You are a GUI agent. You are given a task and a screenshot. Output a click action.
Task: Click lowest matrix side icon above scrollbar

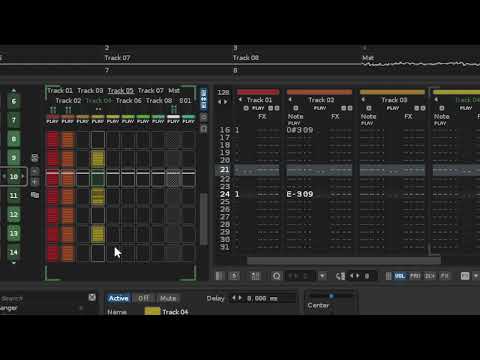point(204,129)
